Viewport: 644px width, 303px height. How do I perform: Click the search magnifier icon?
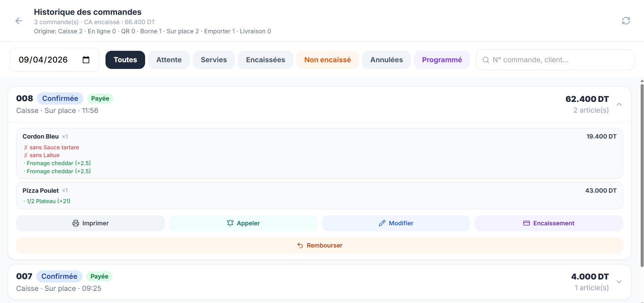coord(486,60)
